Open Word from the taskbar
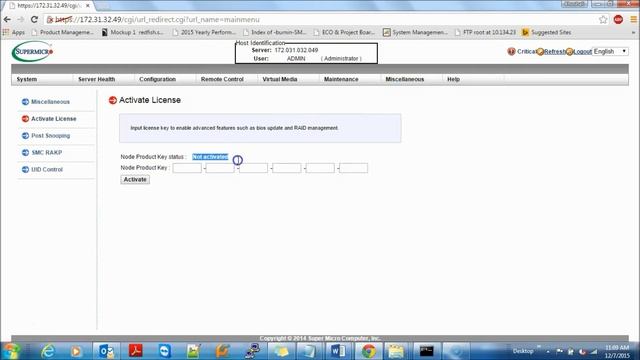Image resolution: width=640 pixels, height=360 pixels. pos(338,351)
